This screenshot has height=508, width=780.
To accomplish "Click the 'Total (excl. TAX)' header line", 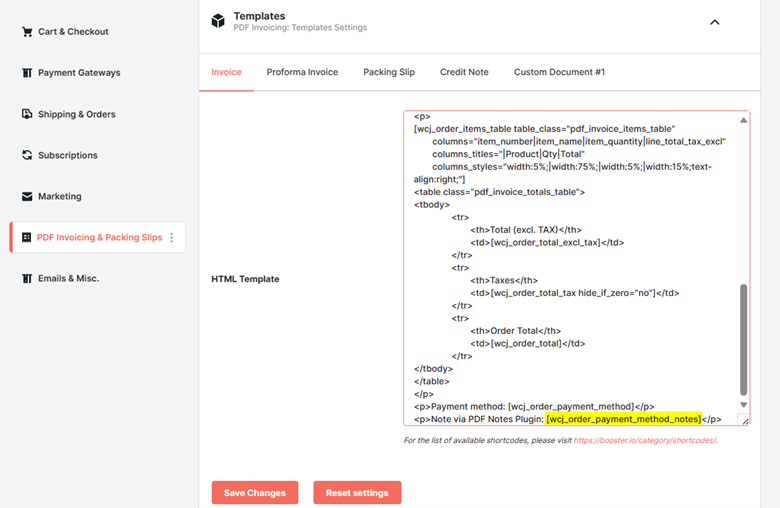I will pyautogui.click(x=526, y=230).
